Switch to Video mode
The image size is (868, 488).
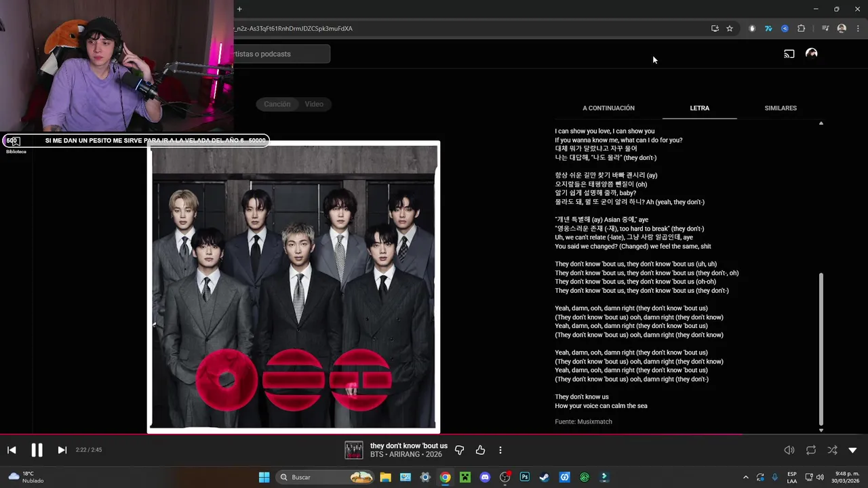tap(314, 104)
